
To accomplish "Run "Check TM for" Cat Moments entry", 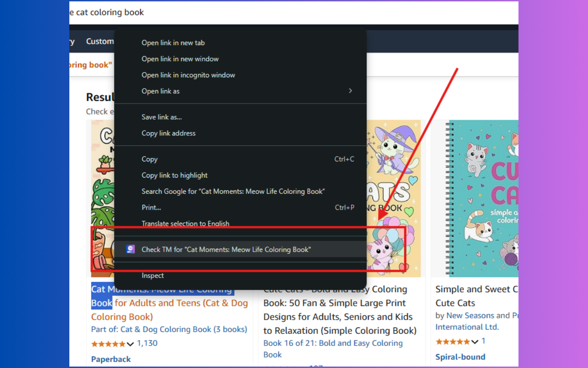I will [x=240, y=249].
